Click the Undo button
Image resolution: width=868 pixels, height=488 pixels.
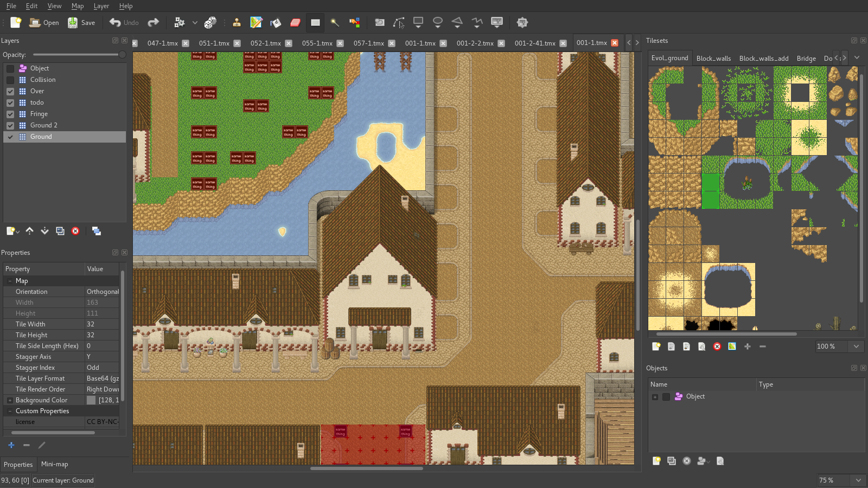(124, 22)
